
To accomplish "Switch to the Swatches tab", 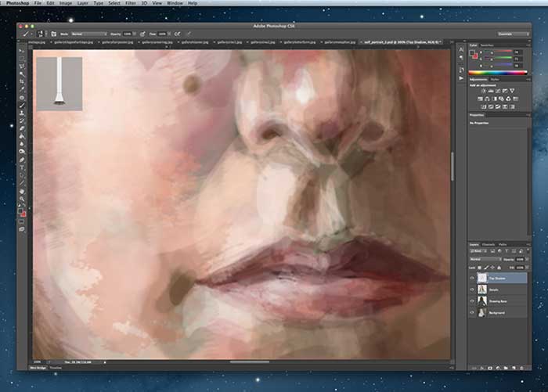I will coord(487,45).
